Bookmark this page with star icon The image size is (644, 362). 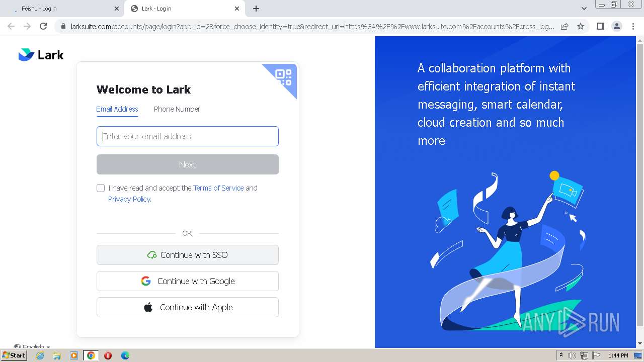tap(581, 26)
